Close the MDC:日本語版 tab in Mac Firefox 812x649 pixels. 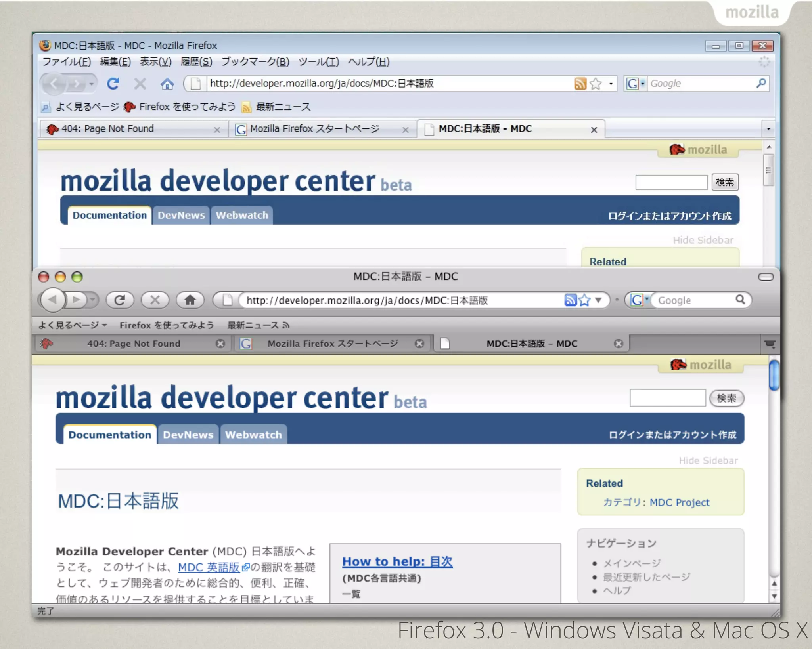point(619,344)
